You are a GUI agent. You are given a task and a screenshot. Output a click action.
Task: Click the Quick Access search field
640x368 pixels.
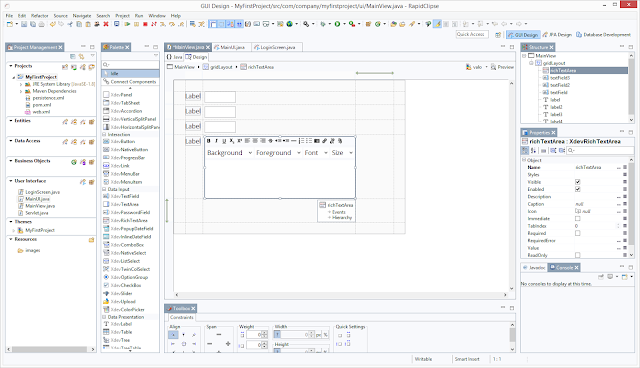472,35
